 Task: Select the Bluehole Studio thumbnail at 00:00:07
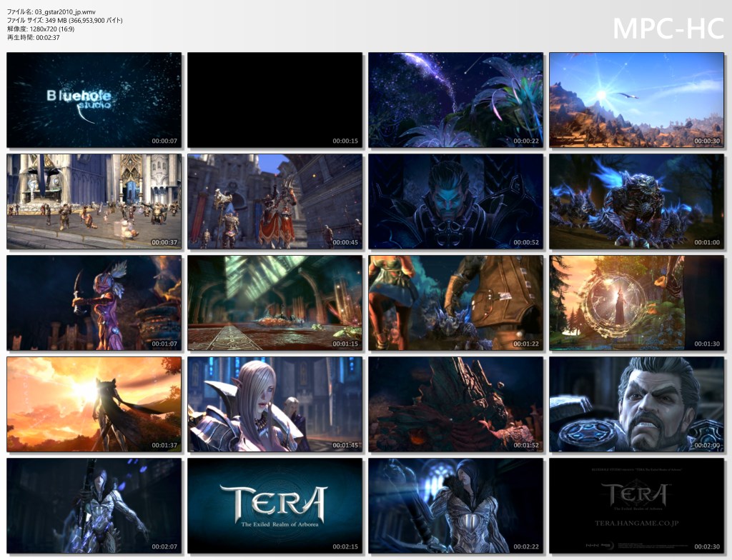[x=94, y=100]
